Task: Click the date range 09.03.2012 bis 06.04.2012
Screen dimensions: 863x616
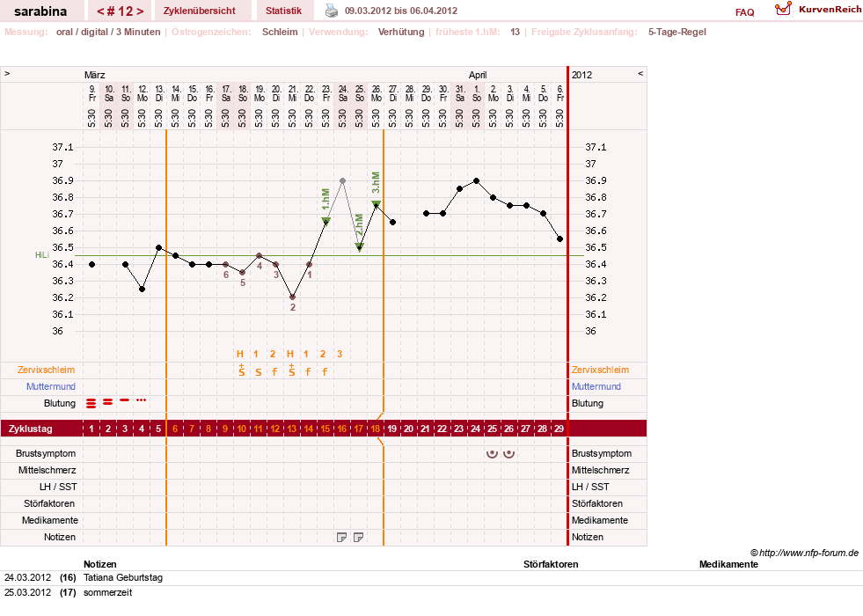Action: tap(400, 11)
